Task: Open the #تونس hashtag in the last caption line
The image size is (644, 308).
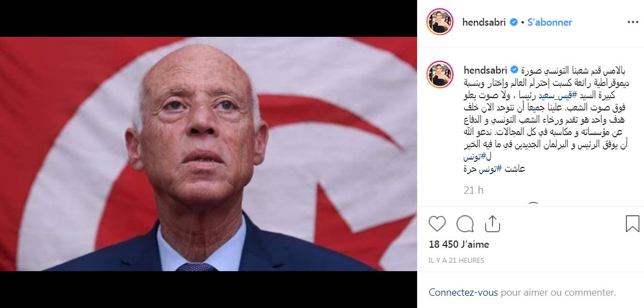Action: tap(492, 169)
